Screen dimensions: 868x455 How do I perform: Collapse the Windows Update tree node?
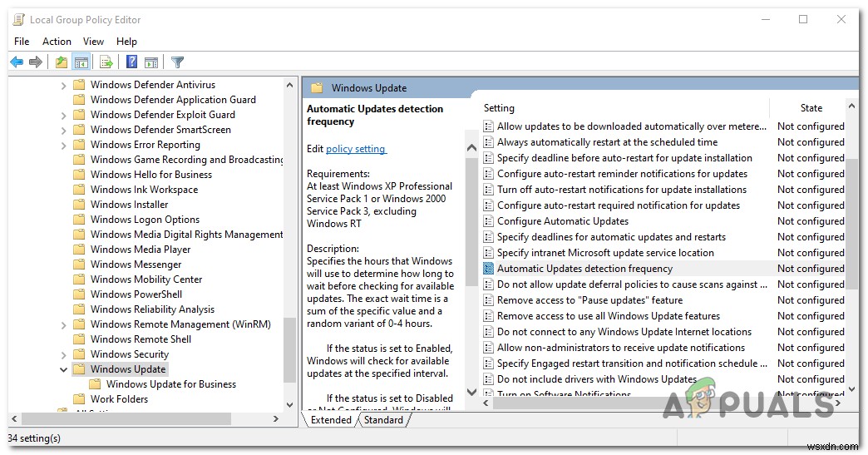tap(63, 369)
